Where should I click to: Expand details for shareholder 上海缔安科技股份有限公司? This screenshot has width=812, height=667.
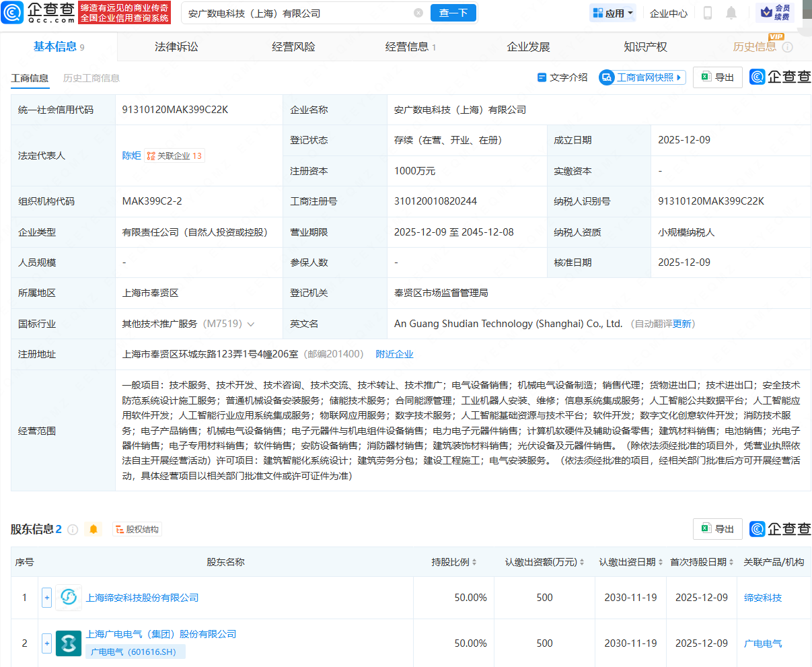click(x=46, y=597)
